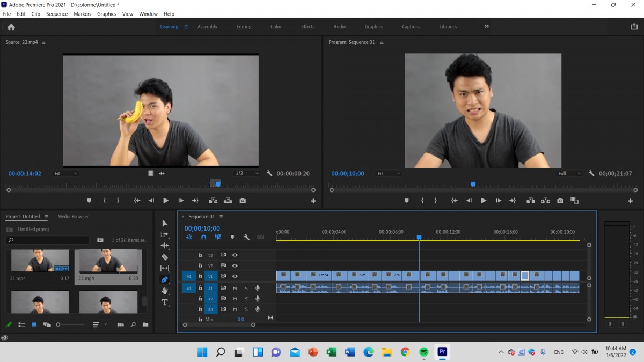The width and height of the screenshot is (644, 362).
Task: Select the Slip tool
Action: tap(165, 268)
